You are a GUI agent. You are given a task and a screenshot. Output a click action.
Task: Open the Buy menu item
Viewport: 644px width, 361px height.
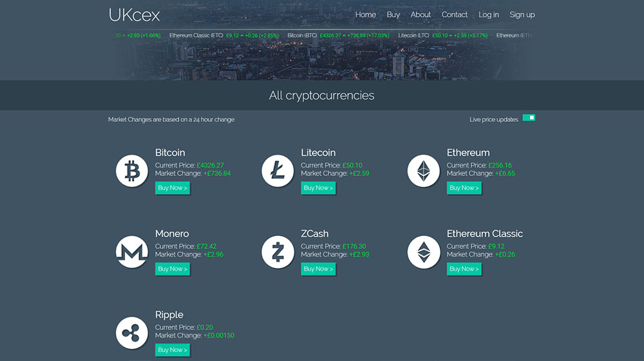click(x=393, y=15)
